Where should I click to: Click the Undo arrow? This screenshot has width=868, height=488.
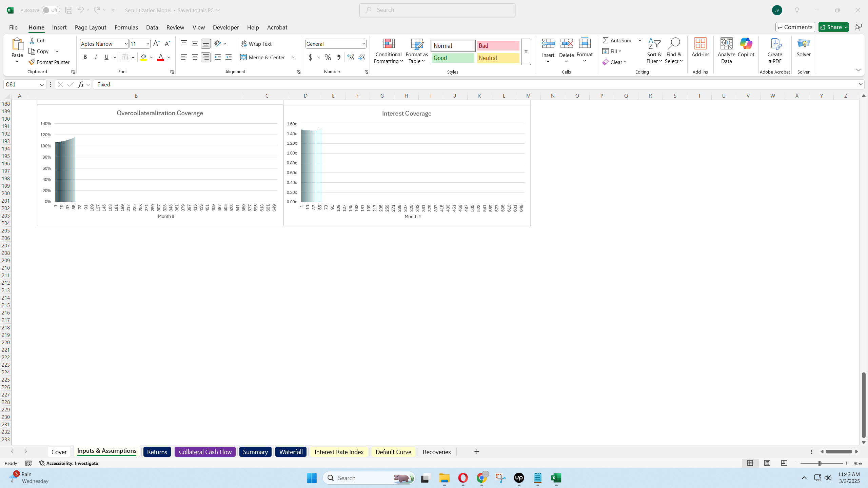point(80,10)
